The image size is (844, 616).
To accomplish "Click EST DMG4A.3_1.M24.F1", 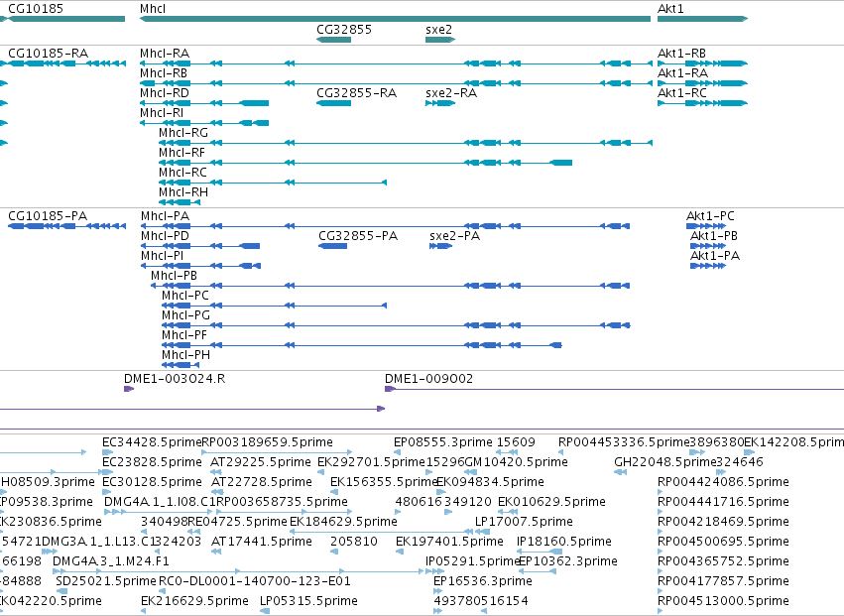I will [238, 571].
